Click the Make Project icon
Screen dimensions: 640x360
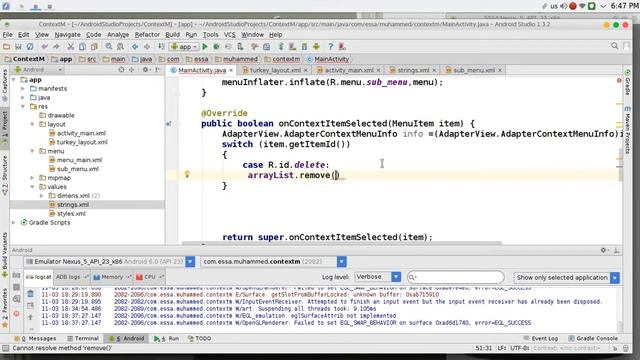(x=161, y=47)
